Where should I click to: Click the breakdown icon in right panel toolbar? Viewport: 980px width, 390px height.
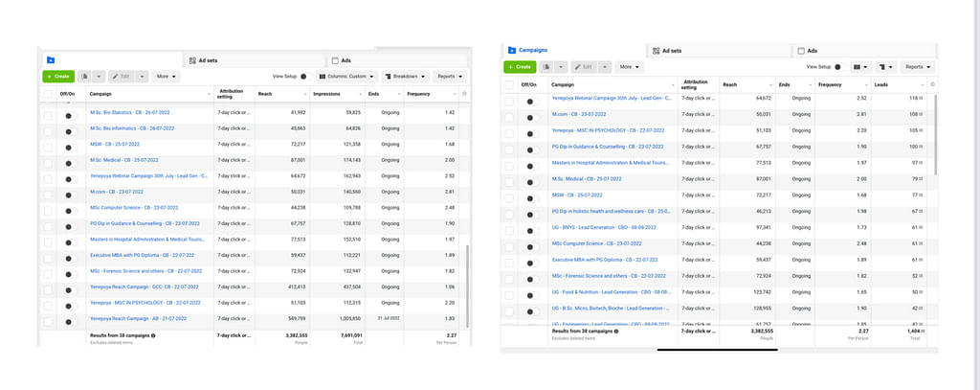coord(883,67)
